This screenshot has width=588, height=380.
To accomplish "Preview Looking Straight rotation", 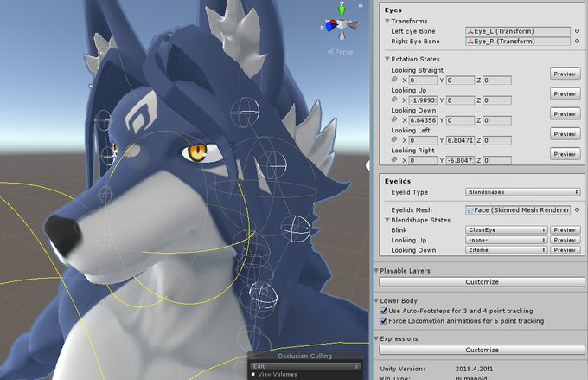I will click(x=566, y=74).
